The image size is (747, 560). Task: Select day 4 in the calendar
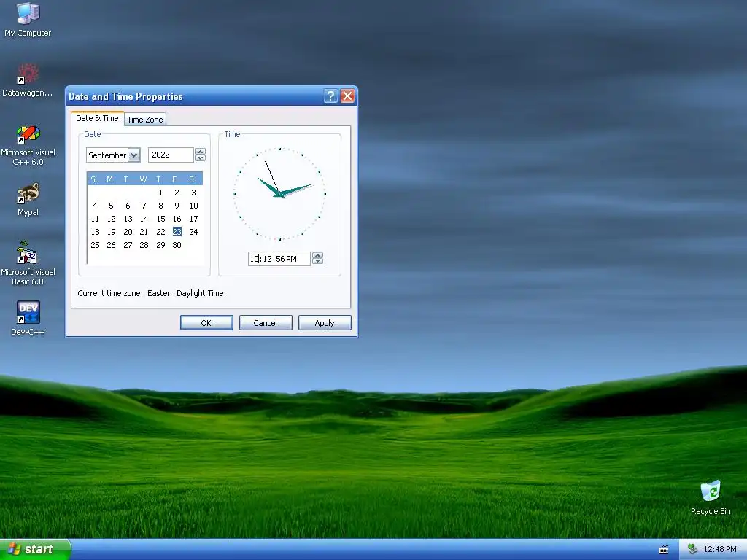click(96, 206)
